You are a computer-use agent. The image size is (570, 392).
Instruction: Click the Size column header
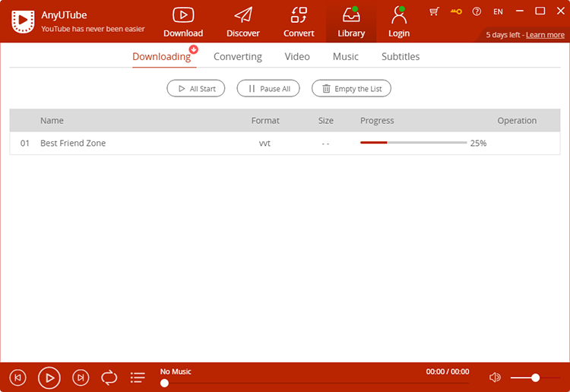click(x=326, y=120)
